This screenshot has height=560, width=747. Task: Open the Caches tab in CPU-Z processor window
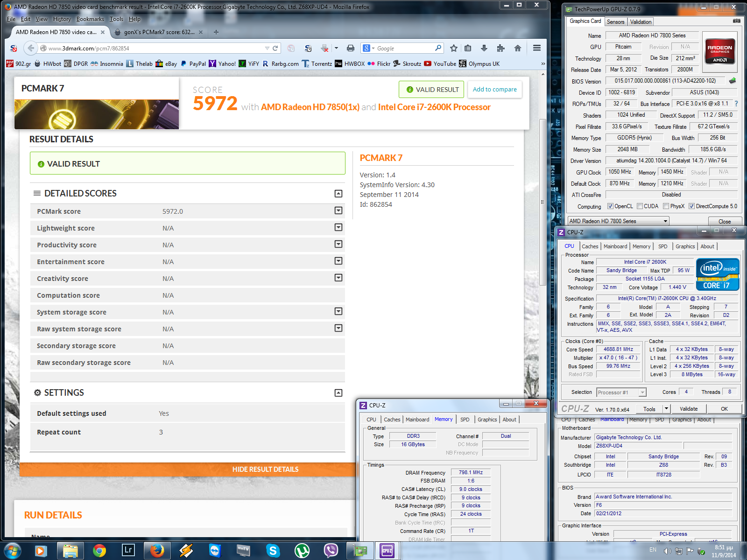tap(590, 246)
